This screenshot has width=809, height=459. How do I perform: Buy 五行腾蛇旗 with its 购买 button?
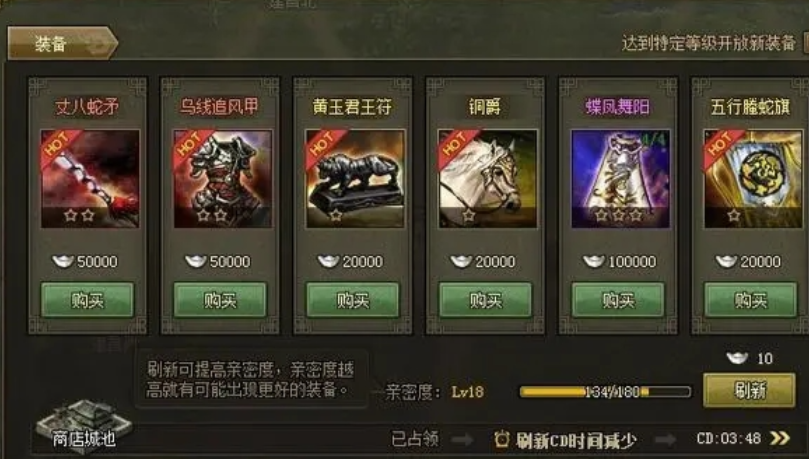(750, 300)
